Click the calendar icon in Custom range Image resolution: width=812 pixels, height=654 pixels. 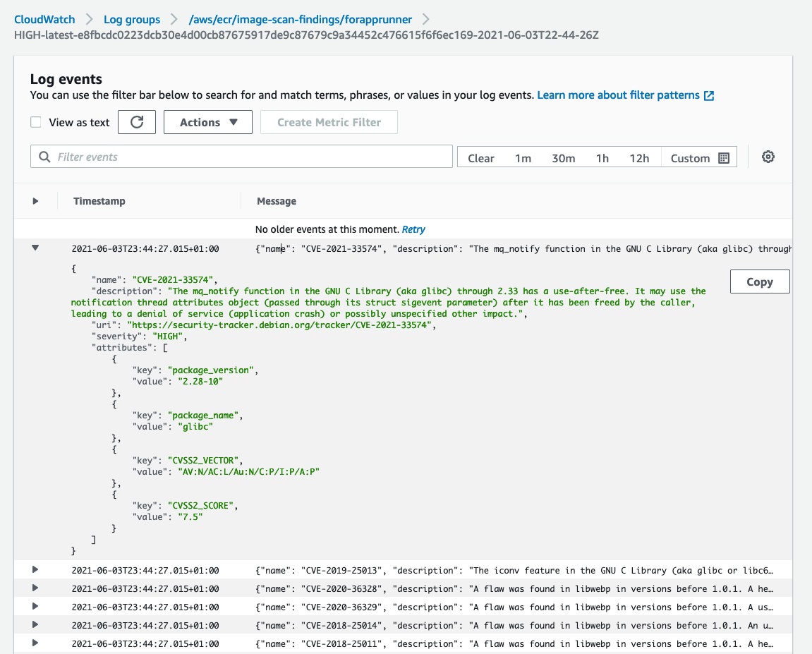point(724,159)
